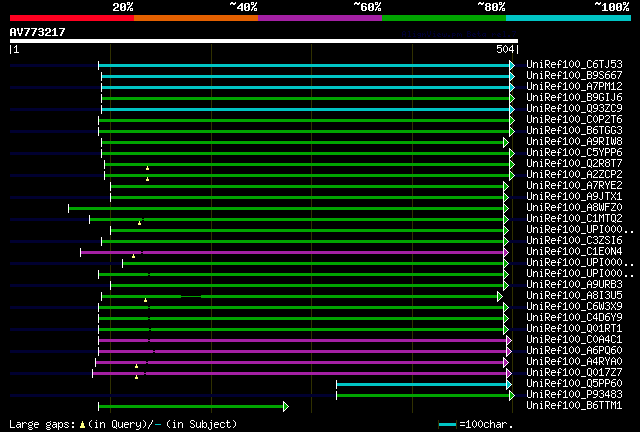This screenshot has height=432, width=640.
Task: Click the short green B6TTM1 alignment bar
Action: (x=191, y=406)
